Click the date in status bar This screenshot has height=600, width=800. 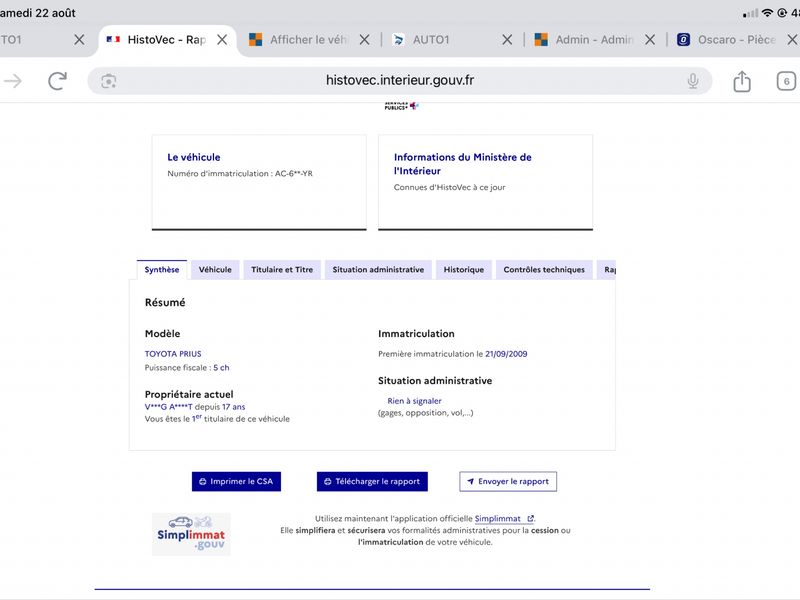(38, 13)
